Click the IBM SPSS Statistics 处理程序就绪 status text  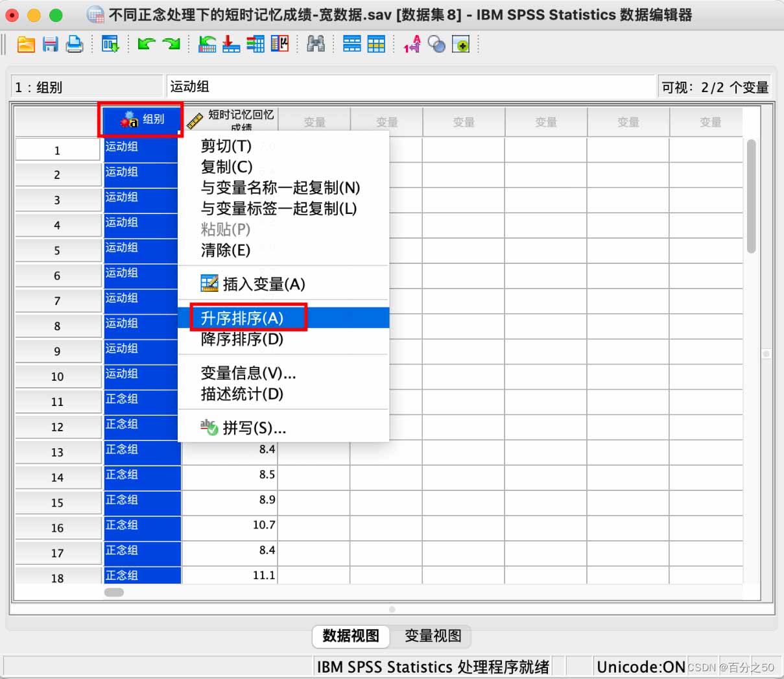(x=433, y=667)
